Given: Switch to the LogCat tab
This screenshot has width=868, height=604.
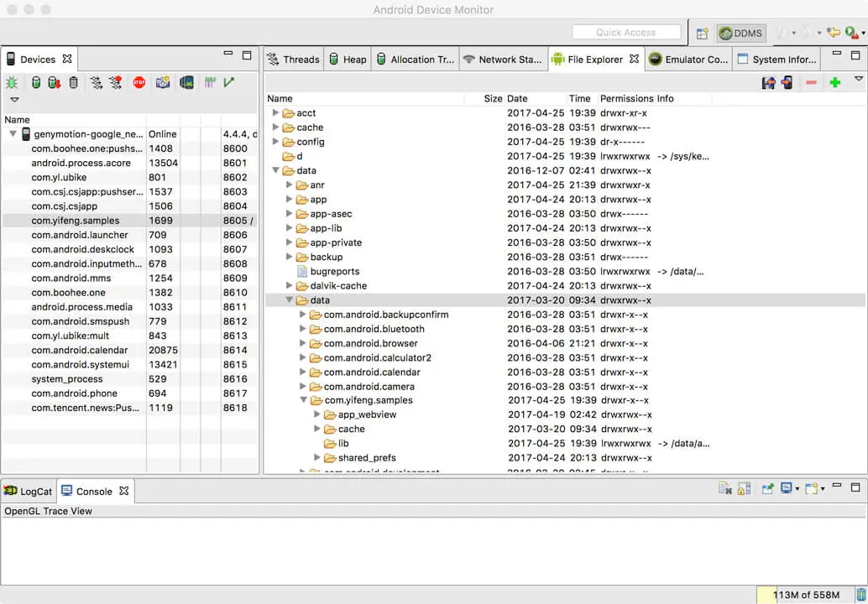Looking at the screenshot, I should (x=29, y=491).
